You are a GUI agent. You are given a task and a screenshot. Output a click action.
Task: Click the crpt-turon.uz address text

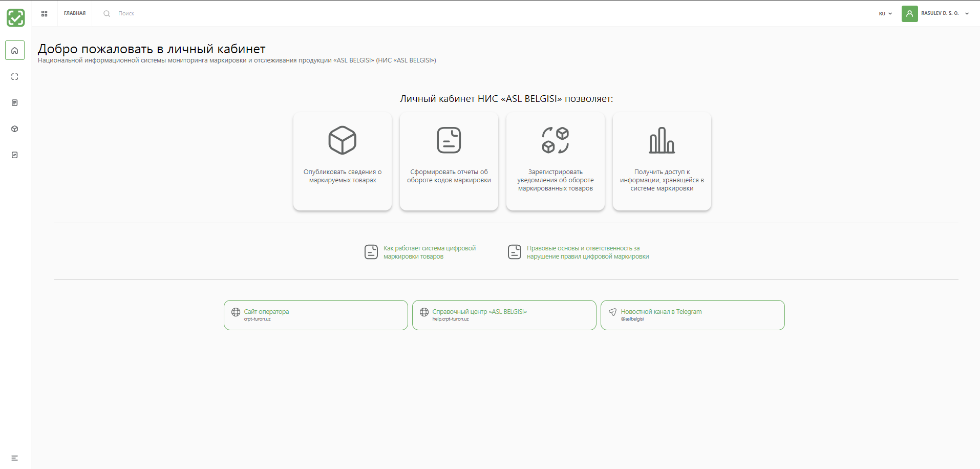pos(258,319)
